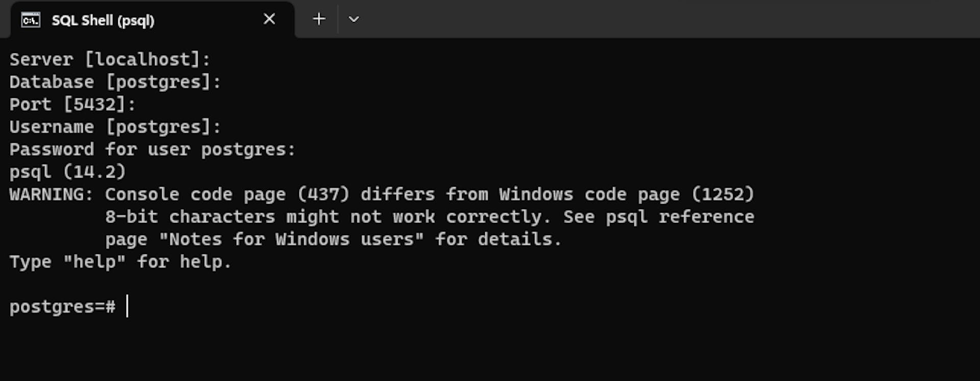
Task: Click the (1252) Windows code page number
Action: pyautogui.click(x=723, y=194)
